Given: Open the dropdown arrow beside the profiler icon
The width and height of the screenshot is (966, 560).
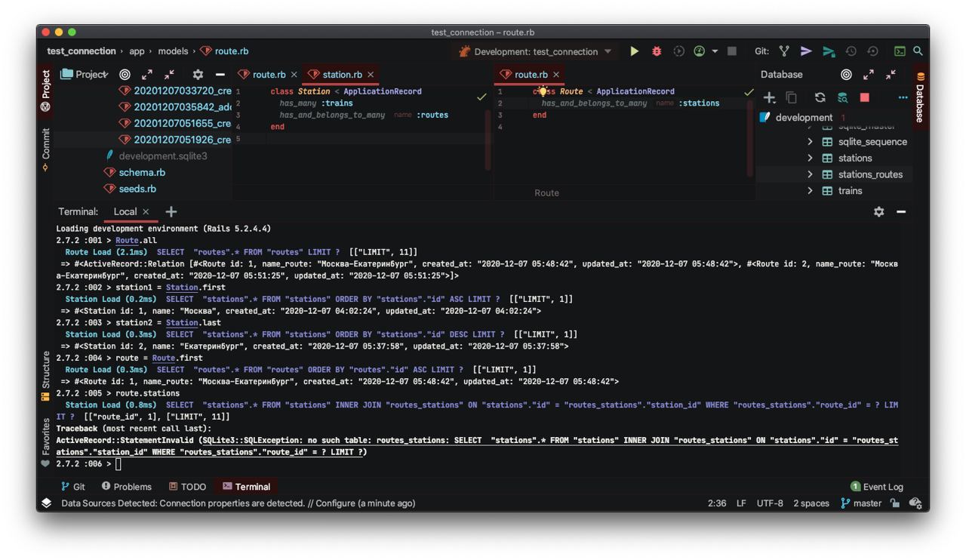Looking at the screenshot, I should point(715,51).
